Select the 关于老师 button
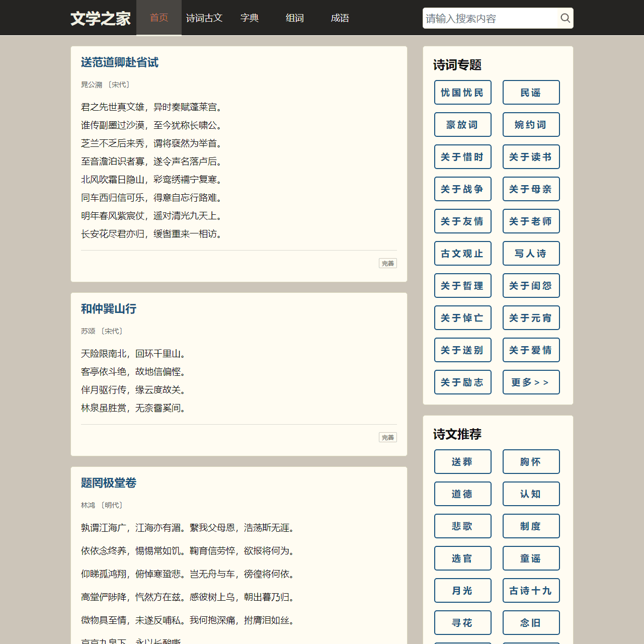This screenshot has height=644, width=644. point(531,221)
